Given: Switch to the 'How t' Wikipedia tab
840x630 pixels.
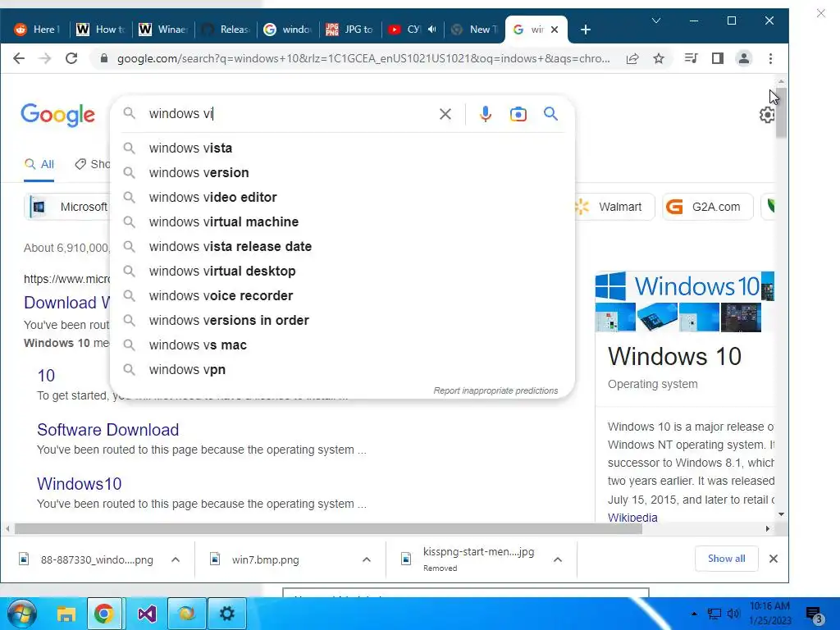Looking at the screenshot, I should pyautogui.click(x=101, y=30).
